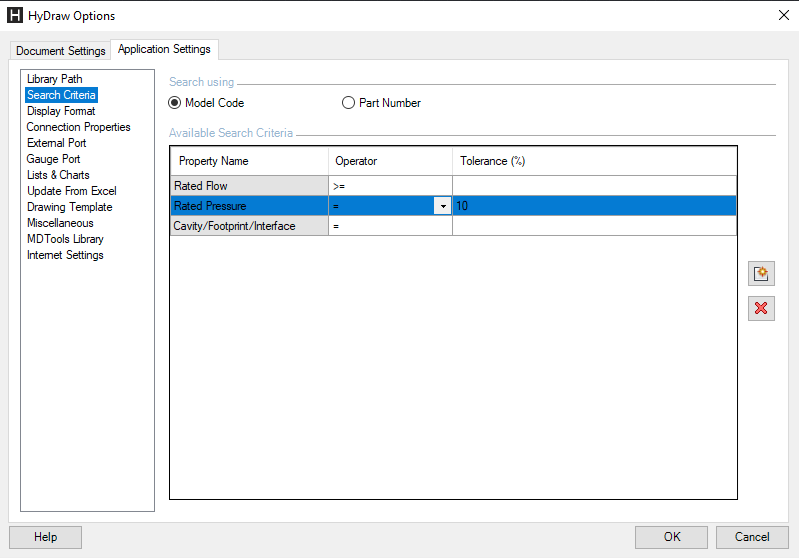Open Update From Excel settings
This screenshot has height=558, width=799.
(x=72, y=191)
